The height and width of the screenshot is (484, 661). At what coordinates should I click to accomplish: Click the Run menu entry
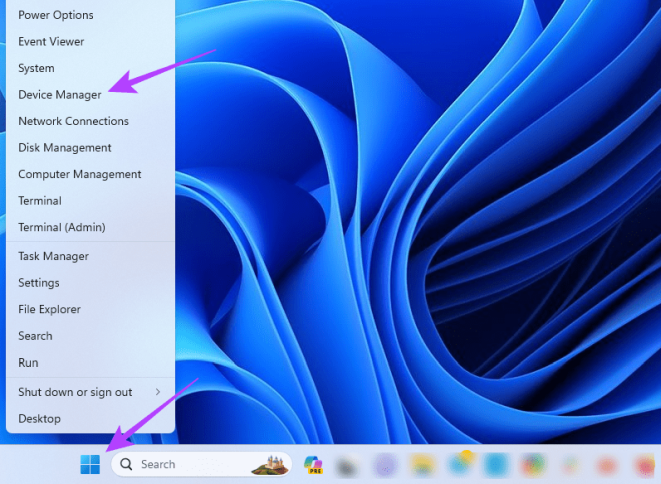(28, 363)
